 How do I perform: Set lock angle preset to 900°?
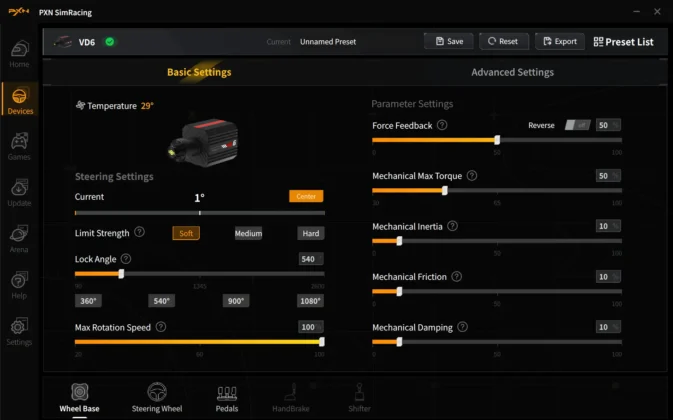(236, 301)
